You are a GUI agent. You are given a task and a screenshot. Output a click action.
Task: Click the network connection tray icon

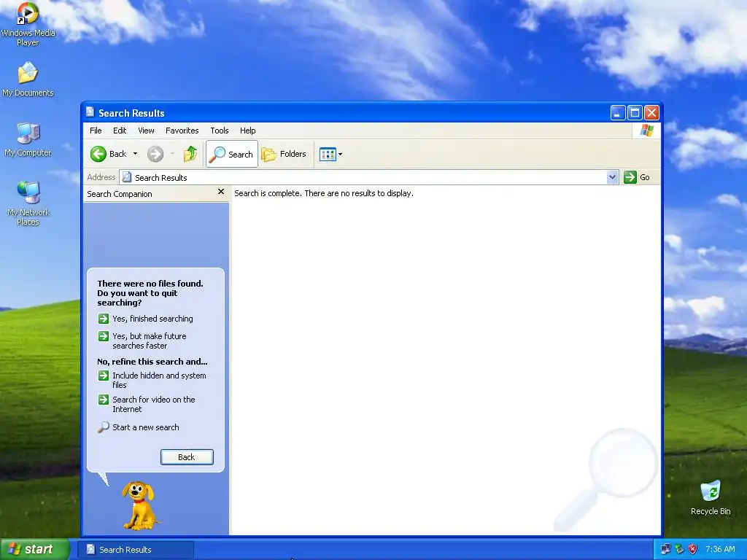[x=666, y=549]
